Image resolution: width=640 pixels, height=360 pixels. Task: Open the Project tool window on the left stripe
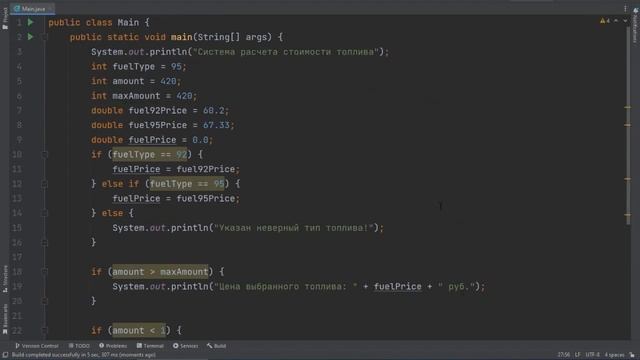5,18
